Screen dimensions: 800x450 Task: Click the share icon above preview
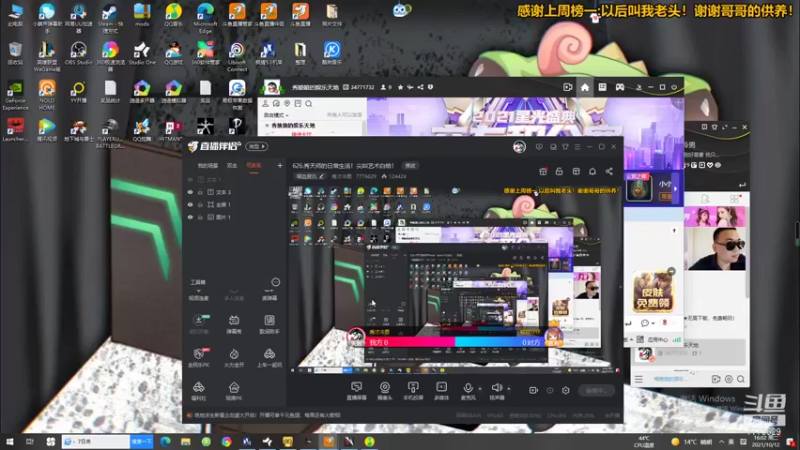point(609,171)
